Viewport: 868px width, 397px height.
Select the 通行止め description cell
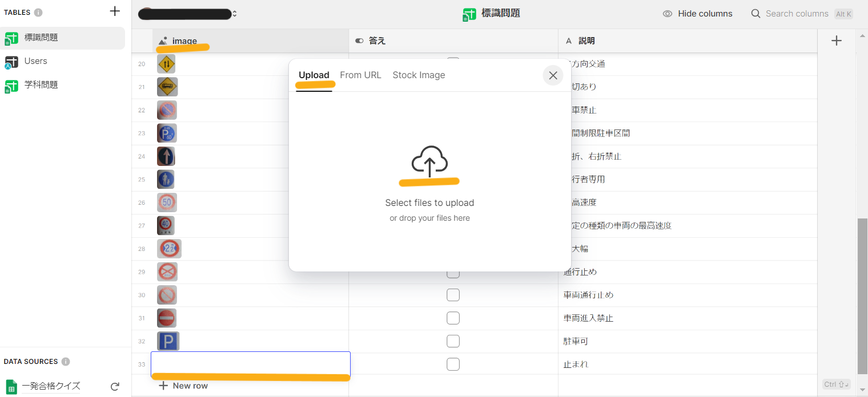coord(688,272)
